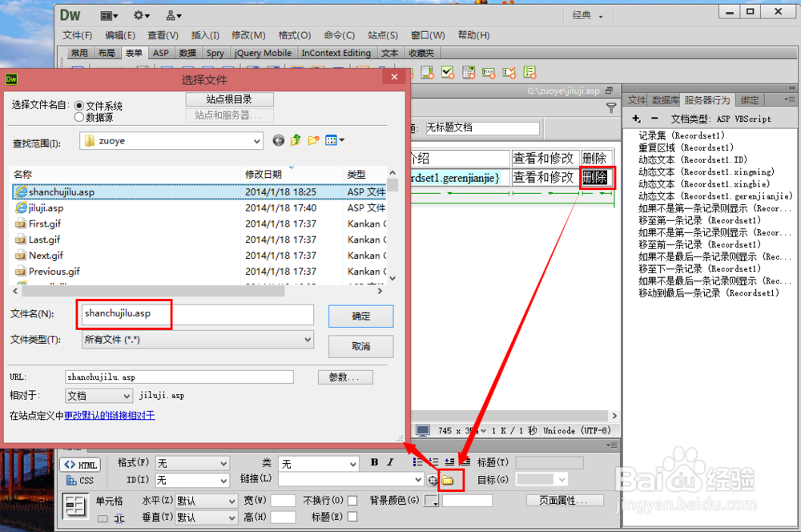Image resolution: width=801 pixels, height=532 pixels.
Task: Select 重复区域 (Recordset1) server behavior
Action: point(686,147)
